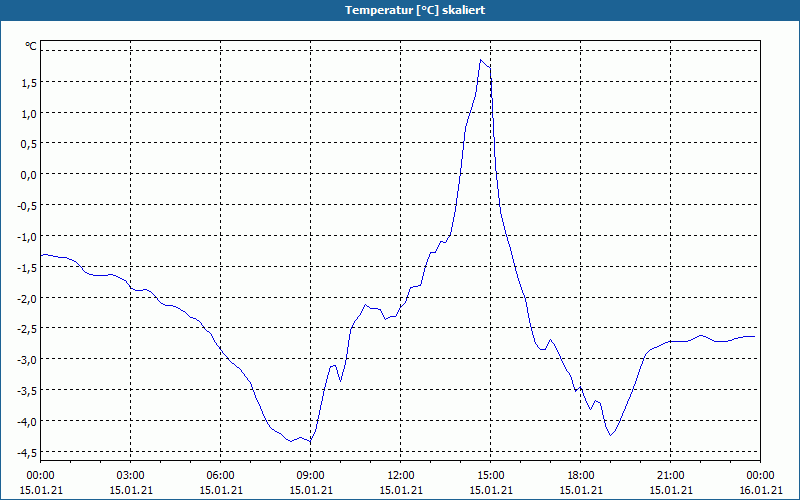Image resolution: width=800 pixels, height=500 pixels.
Task: Click the 15.01.21 date under 18:00
Action: point(581,490)
